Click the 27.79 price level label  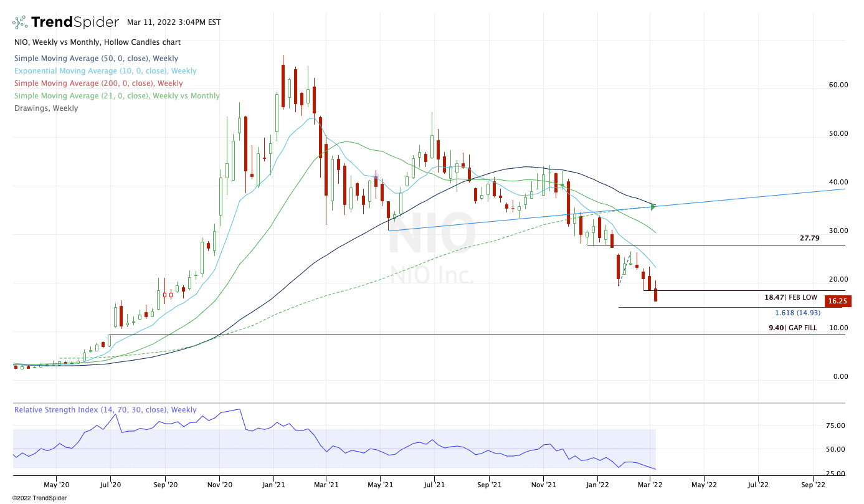810,238
